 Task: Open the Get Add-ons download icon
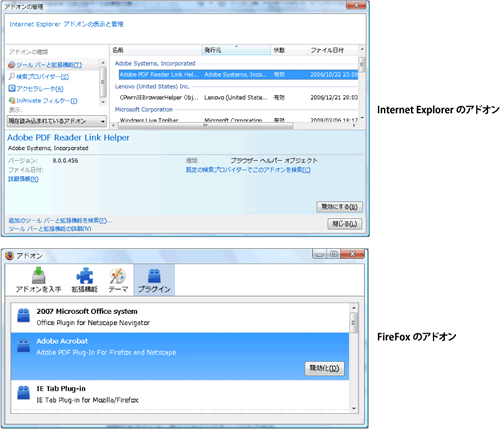(39, 275)
